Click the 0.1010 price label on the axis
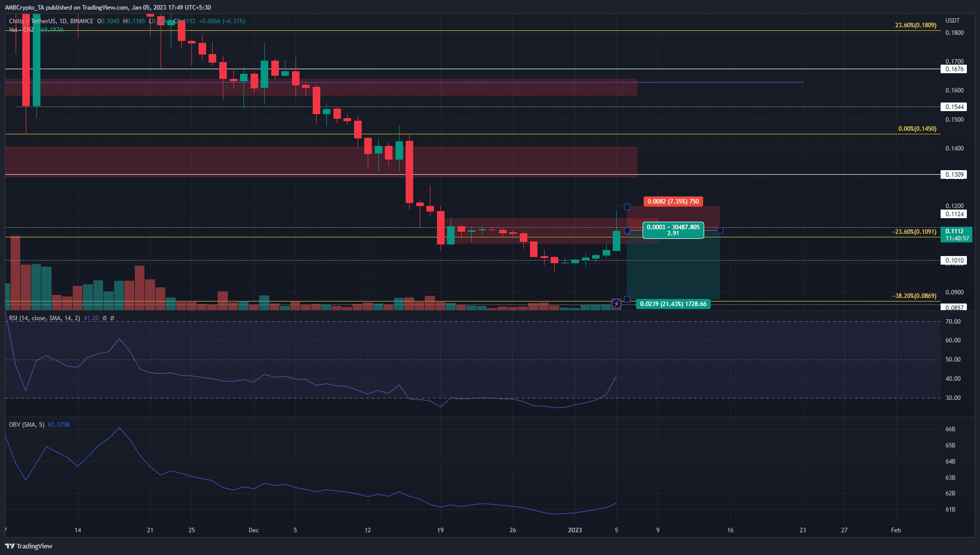This screenshot has width=980, height=555. click(x=954, y=261)
